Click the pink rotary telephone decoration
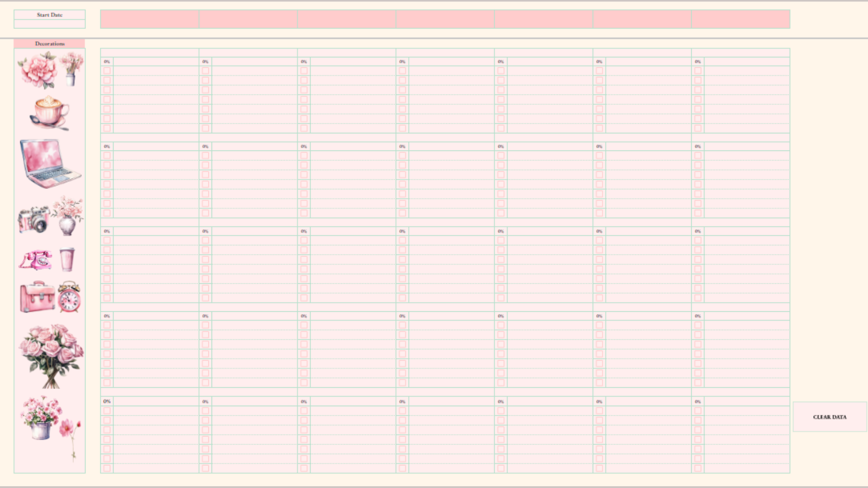Viewport: 868px width, 488px height. [x=36, y=260]
